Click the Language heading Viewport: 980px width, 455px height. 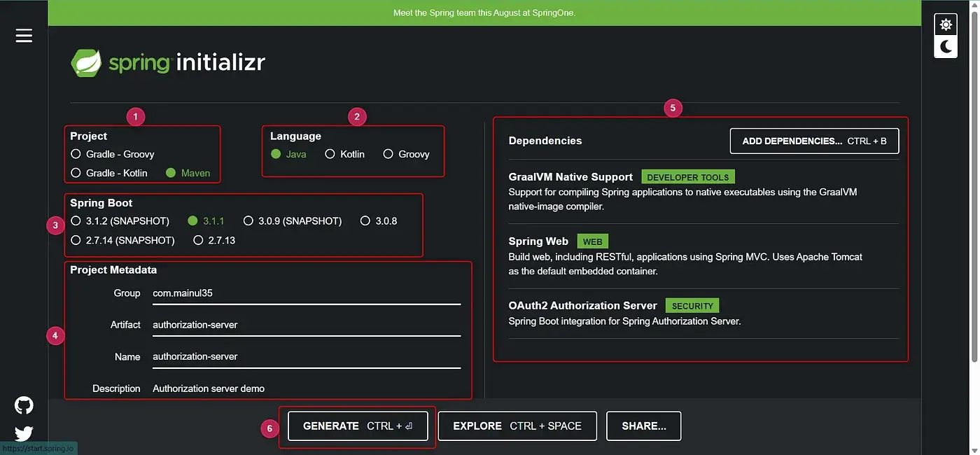click(x=296, y=136)
